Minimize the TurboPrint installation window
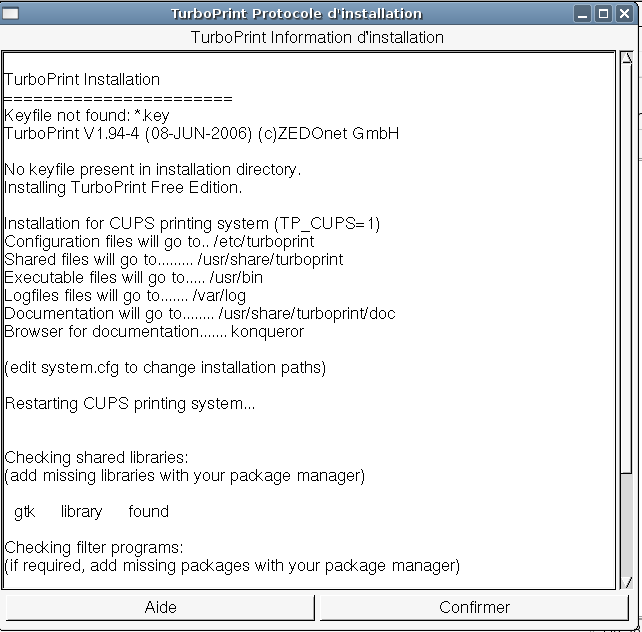 [582, 14]
